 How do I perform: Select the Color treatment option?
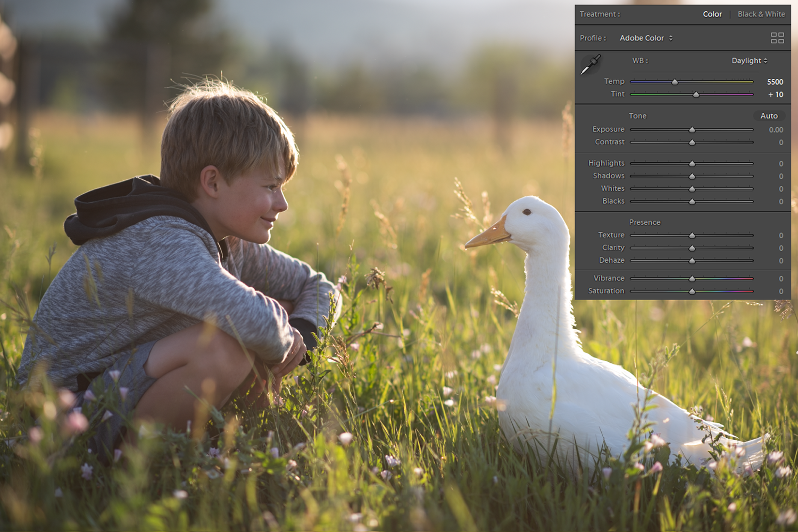[712, 14]
